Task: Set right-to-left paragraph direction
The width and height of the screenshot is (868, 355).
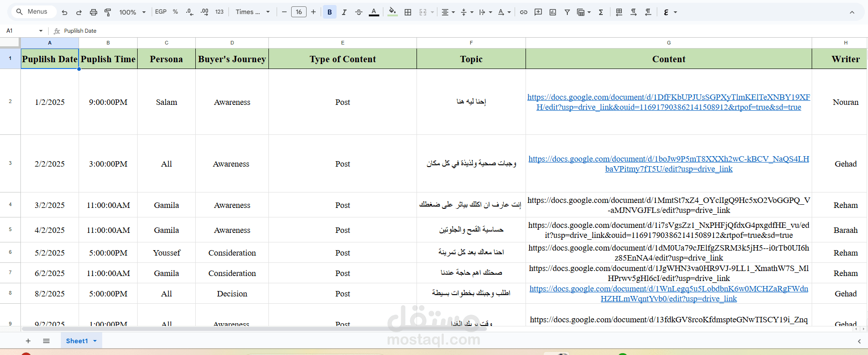Action: [648, 12]
